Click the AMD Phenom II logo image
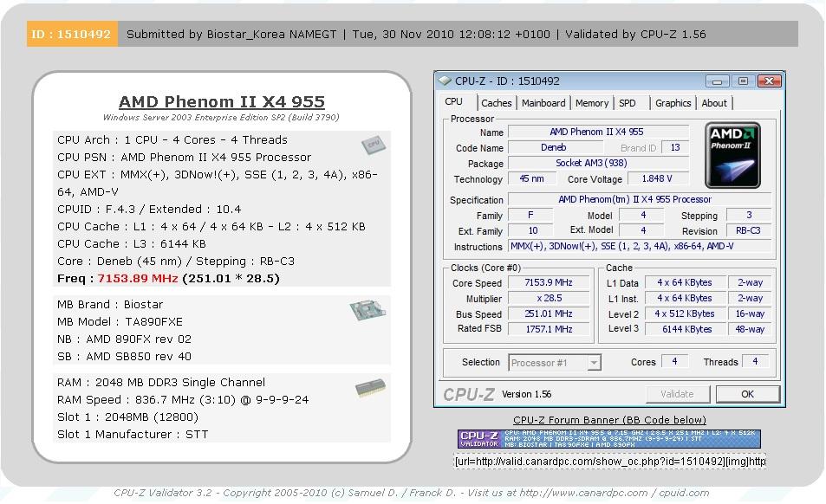 (x=732, y=155)
